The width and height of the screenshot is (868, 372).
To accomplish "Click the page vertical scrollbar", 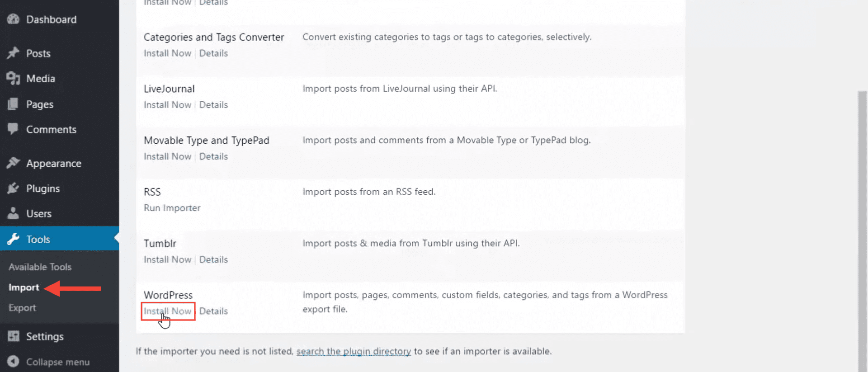I will click(x=862, y=226).
